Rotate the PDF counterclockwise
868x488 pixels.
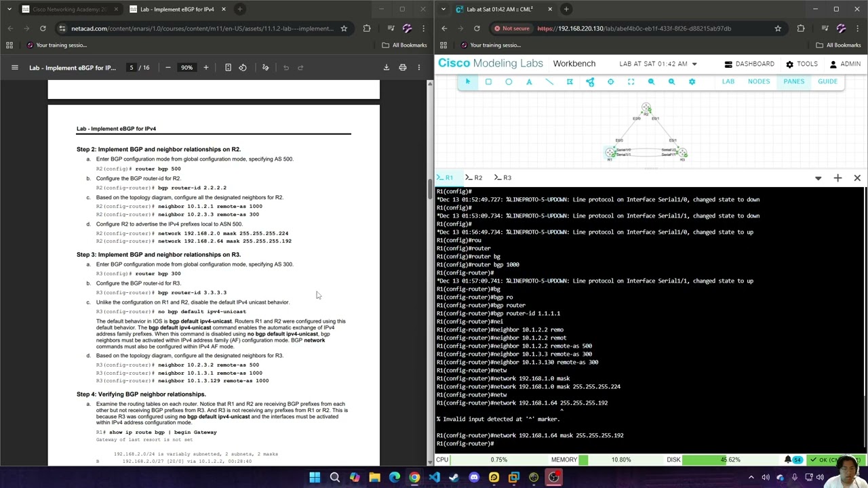[243, 67]
